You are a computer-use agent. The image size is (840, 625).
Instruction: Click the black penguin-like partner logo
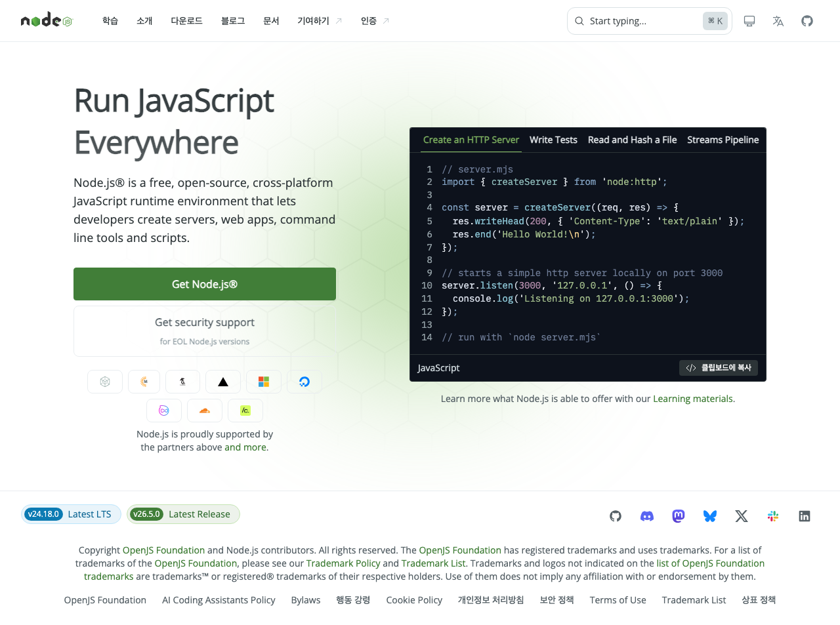point(182,382)
